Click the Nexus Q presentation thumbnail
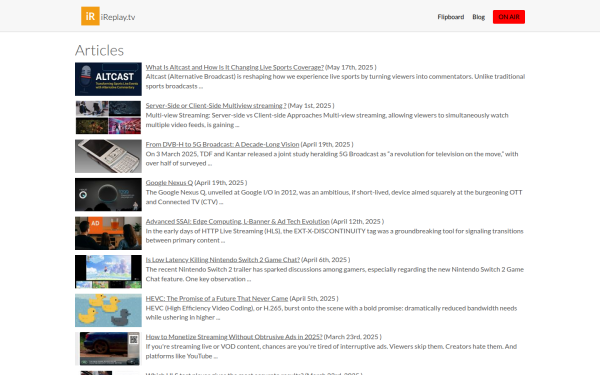 (108, 194)
